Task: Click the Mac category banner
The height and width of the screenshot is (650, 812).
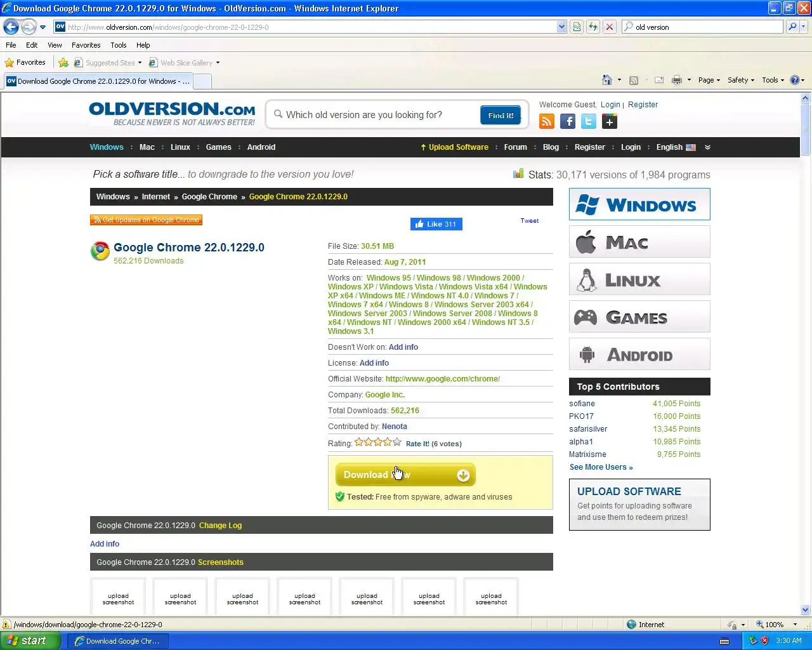Action: 639,242
